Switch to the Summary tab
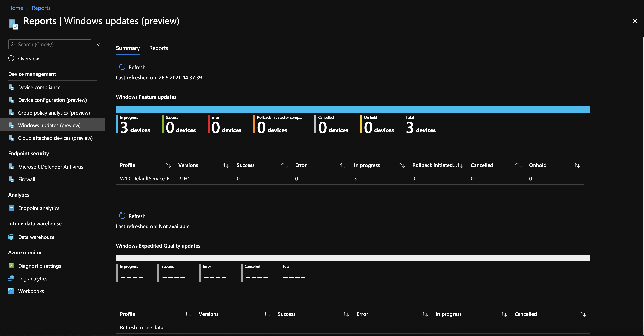644x336 pixels. 128,48
